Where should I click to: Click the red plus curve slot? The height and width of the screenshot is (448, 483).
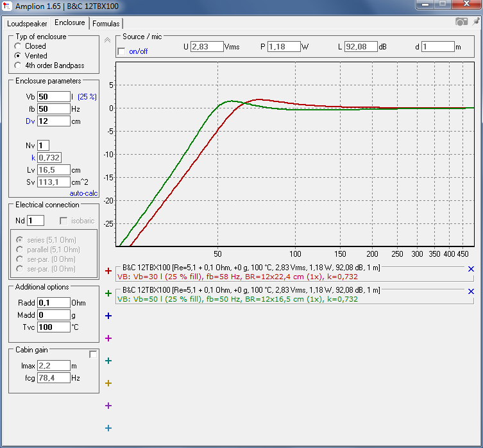coord(108,271)
